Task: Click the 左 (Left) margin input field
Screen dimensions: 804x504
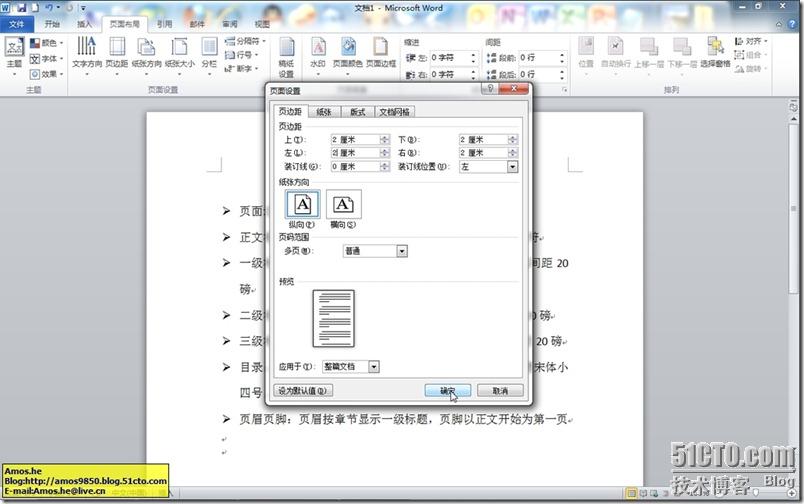Action: pyautogui.click(x=355, y=153)
